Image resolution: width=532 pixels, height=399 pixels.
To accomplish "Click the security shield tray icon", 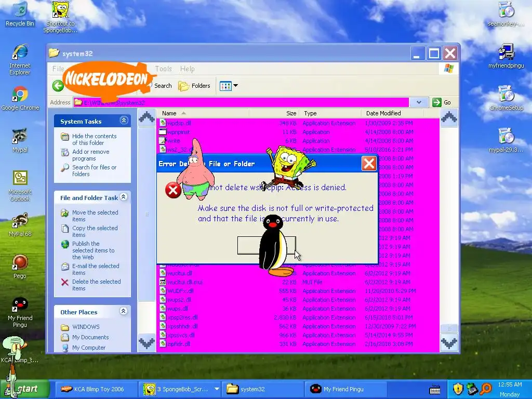I will click(x=458, y=389).
